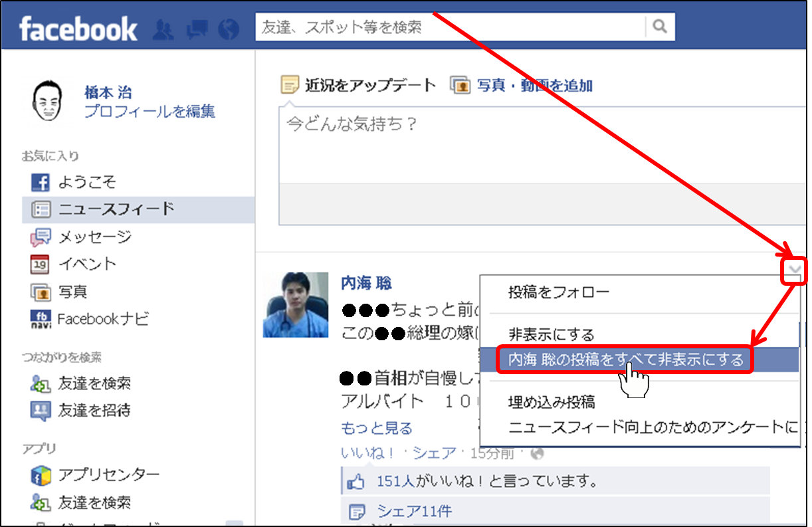The width and height of the screenshot is (812, 527).
Task: Select 内海 聡の投稿をすべて非表示にする
Action: point(625,360)
